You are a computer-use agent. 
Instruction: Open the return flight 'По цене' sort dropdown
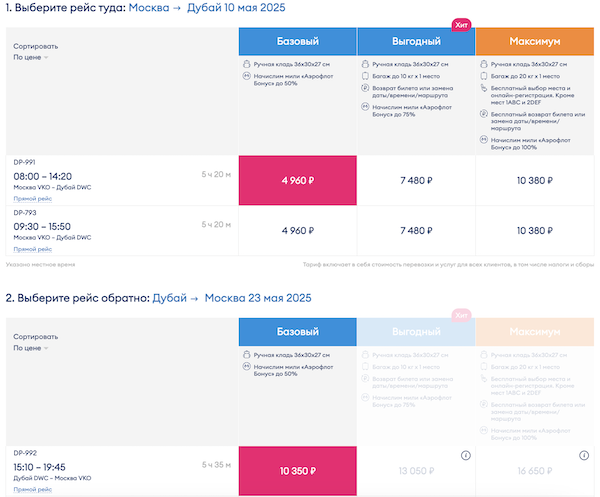[31, 349]
